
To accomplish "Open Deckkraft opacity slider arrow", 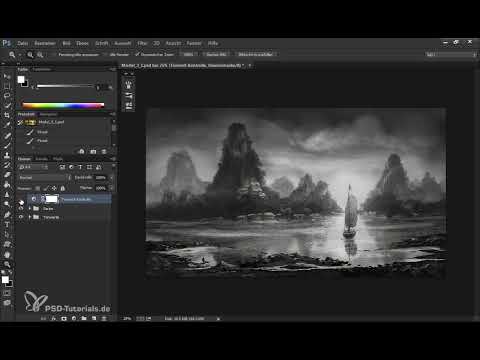I will (x=111, y=178).
